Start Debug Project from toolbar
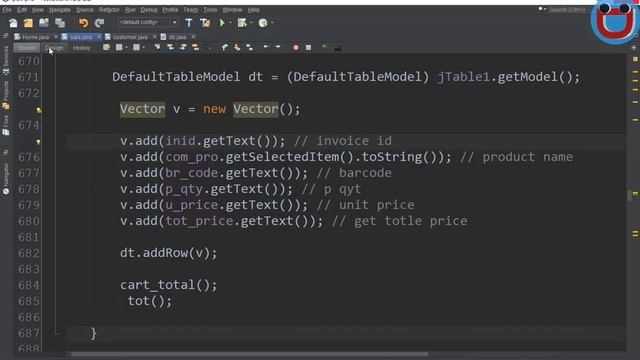 pyautogui.click(x=242, y=23)
